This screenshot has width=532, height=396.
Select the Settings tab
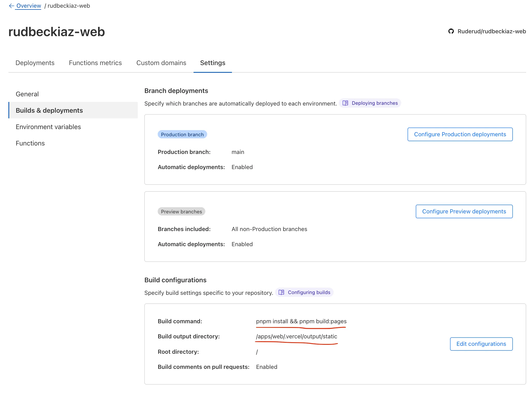213,63
